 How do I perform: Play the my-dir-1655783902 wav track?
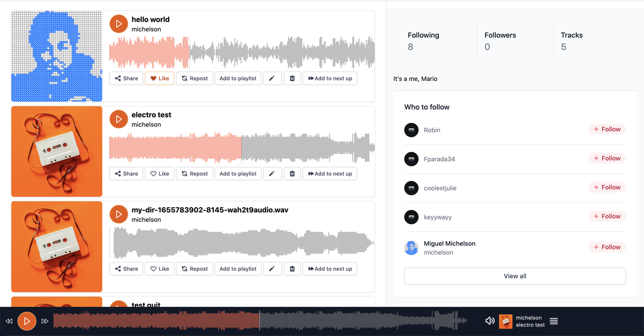(119, 214)
